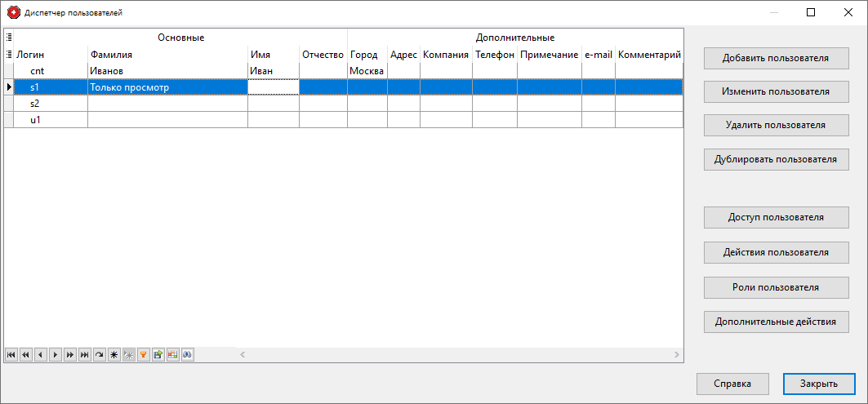Close window with title bar X
The height and width of the screenshot is (404, 868).
pyautogui.click(x=848, y=12)
